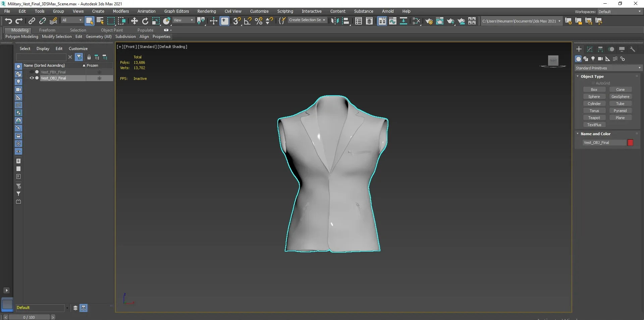
Task: Toggle the Angle Snap button
Action: click(248, 21)
